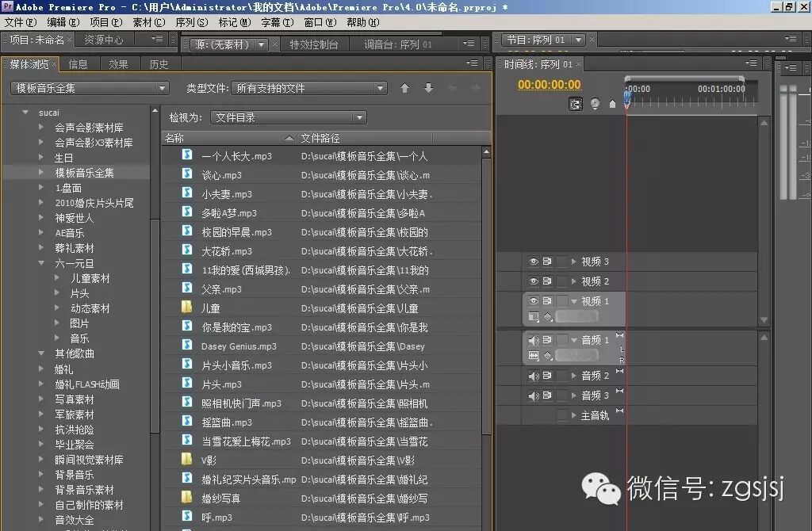Switch to the 特效控制台 tab
Viewport: 812px width, 531px height.
coord(314,44)
